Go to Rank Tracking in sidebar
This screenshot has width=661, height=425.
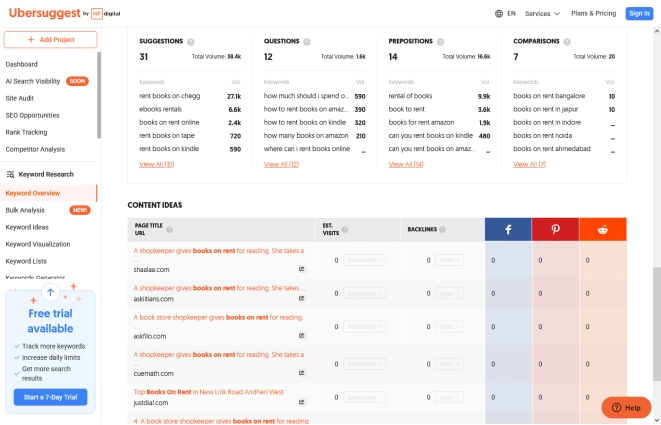26,132
